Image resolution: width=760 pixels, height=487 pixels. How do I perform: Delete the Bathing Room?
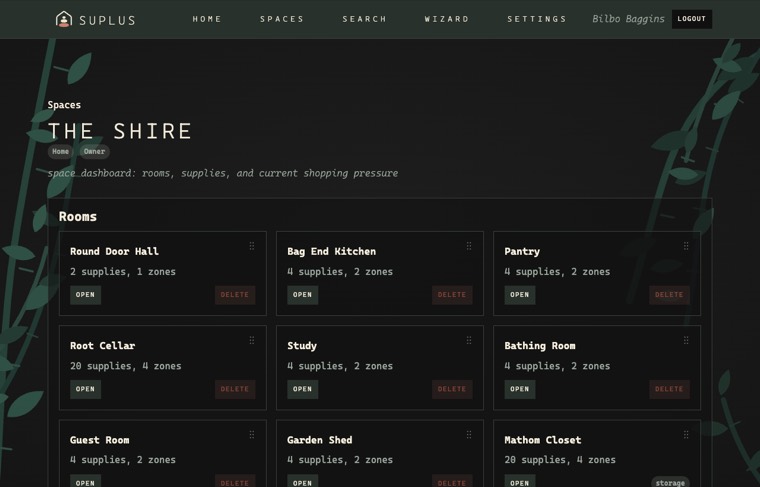coord(669,389)
